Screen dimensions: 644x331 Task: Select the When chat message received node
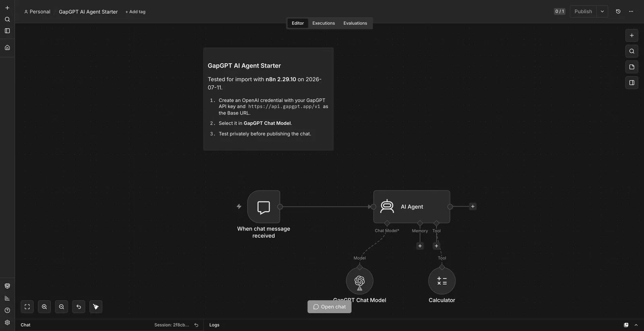[264, 207]
